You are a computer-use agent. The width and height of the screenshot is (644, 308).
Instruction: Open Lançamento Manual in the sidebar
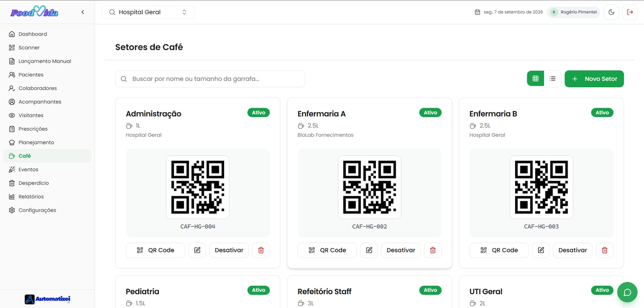click(x=47, y=61)
